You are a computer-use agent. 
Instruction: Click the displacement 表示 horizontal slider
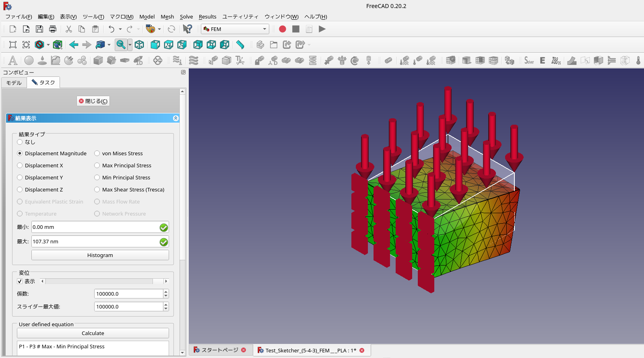tap(104, 281)
